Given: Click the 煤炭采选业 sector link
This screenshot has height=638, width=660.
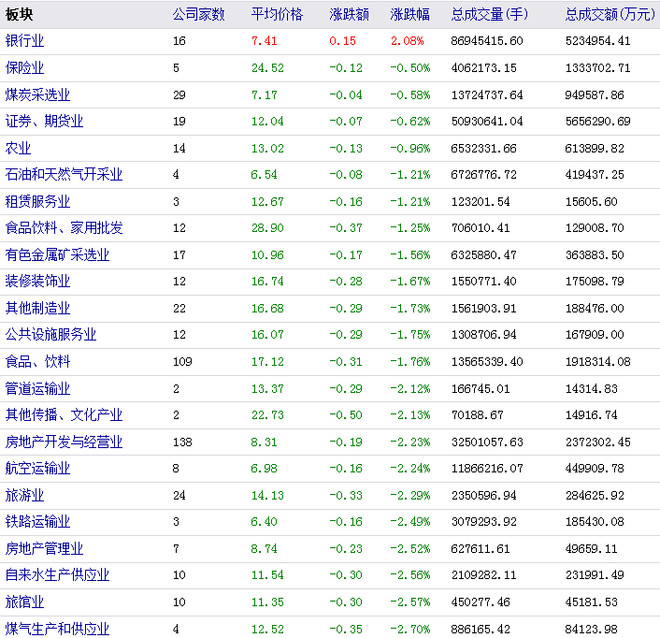Looking at the screenshot, I should point(37,95).
